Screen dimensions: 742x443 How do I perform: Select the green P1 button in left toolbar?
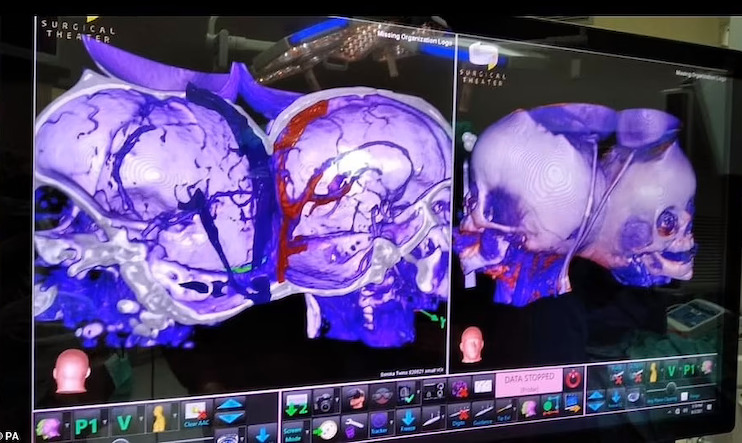pyautogui.click(x=87, y=425)
